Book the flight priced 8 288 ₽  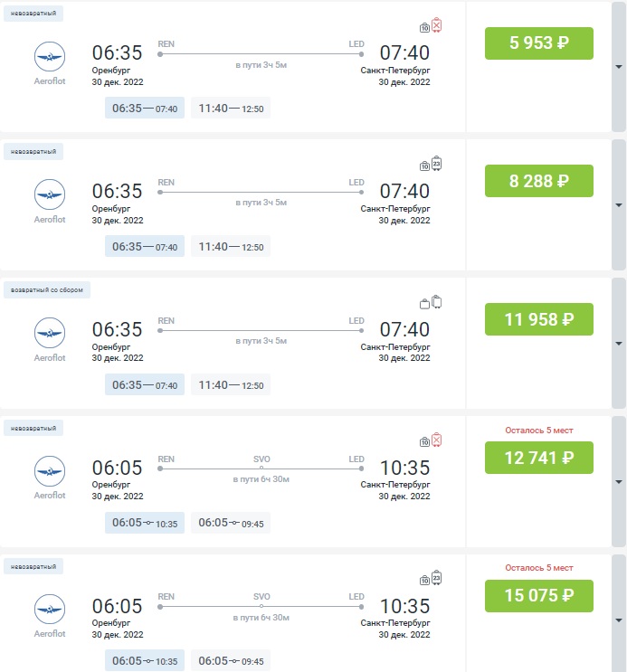coord(538,181)
